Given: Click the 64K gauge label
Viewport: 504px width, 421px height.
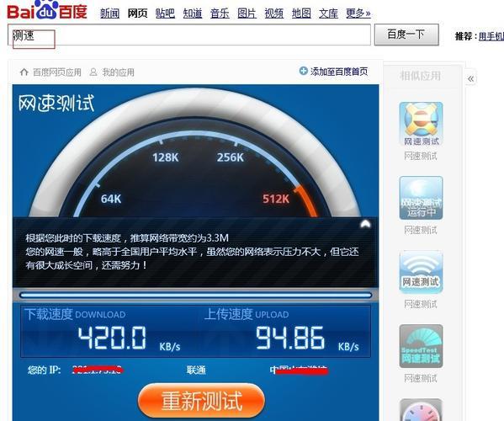Looking at the screenshot, I should [111, 199].
